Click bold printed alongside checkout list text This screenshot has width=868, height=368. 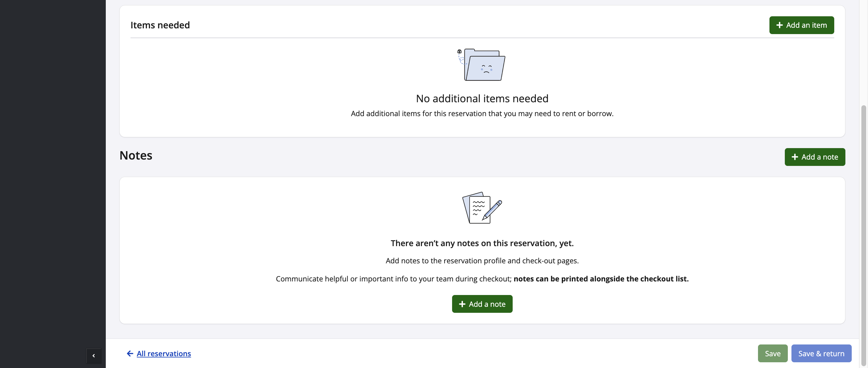click(x=601, y=279)
